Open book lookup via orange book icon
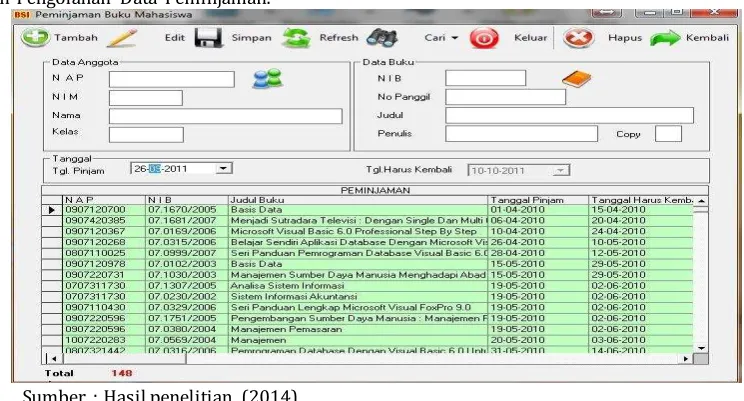The width and height of the screenshot is (744, 401). (x=577, y=79)
